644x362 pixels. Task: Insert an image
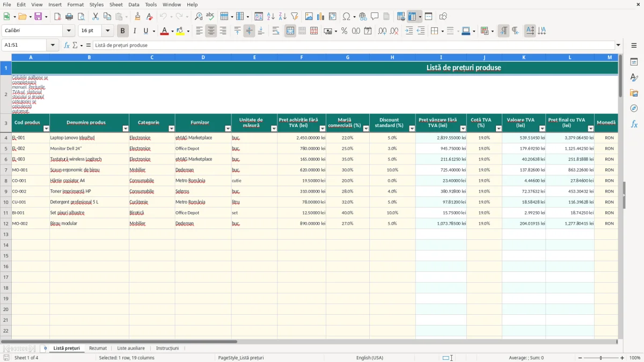coord(309,17)
